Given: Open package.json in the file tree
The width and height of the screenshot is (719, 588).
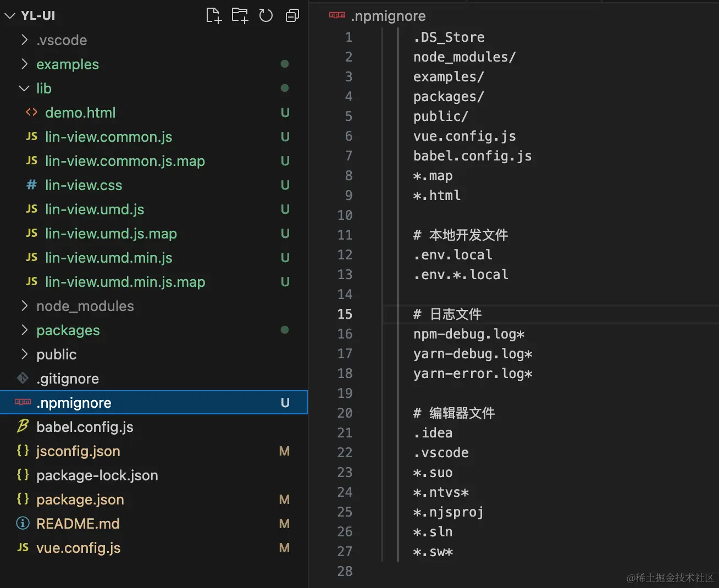Looking at the screenshot, I should pos(80,500).
